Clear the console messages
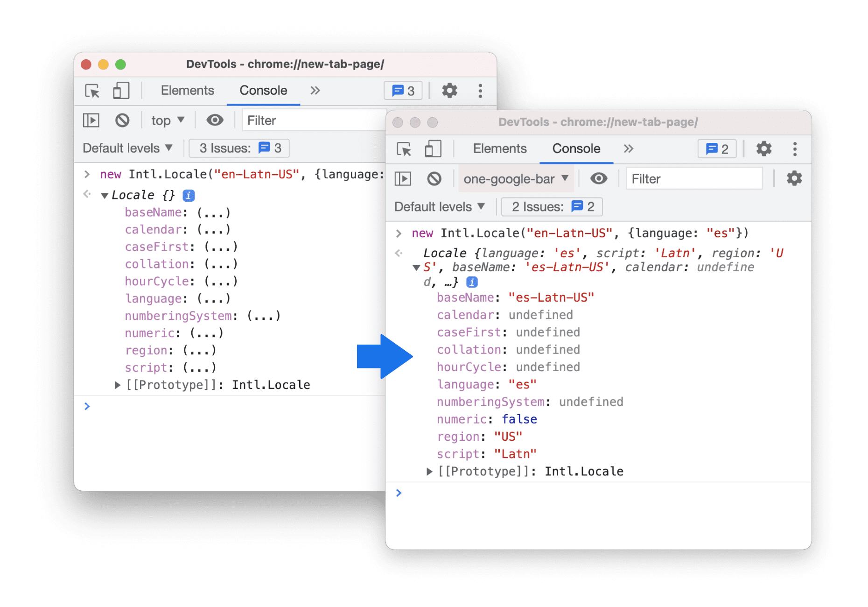This screenshot has width=868, height=607. click(x=122, y=120)
